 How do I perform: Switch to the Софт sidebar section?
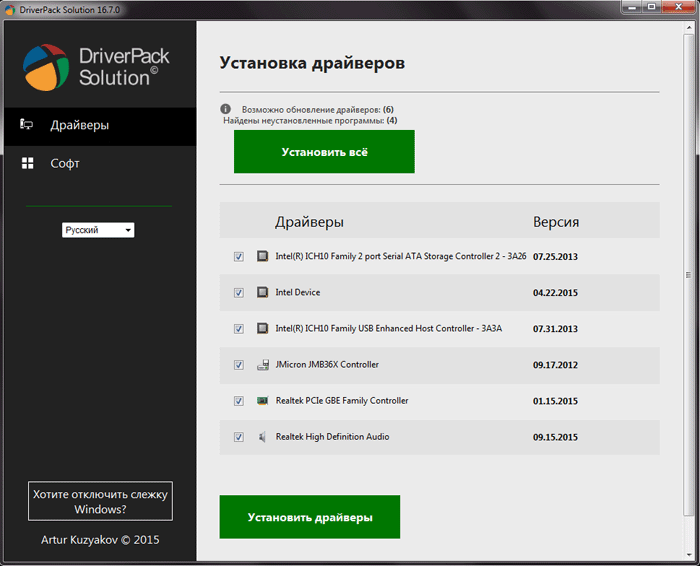[x=100, y=163]
